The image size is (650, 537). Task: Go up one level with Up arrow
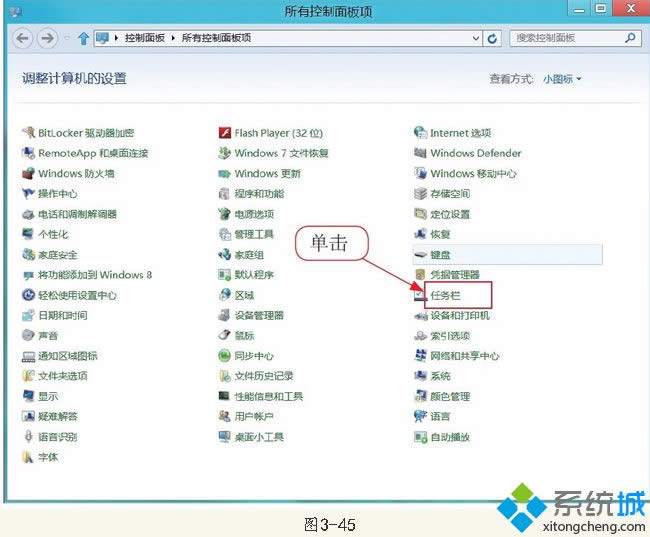click(x=83, y=39)
